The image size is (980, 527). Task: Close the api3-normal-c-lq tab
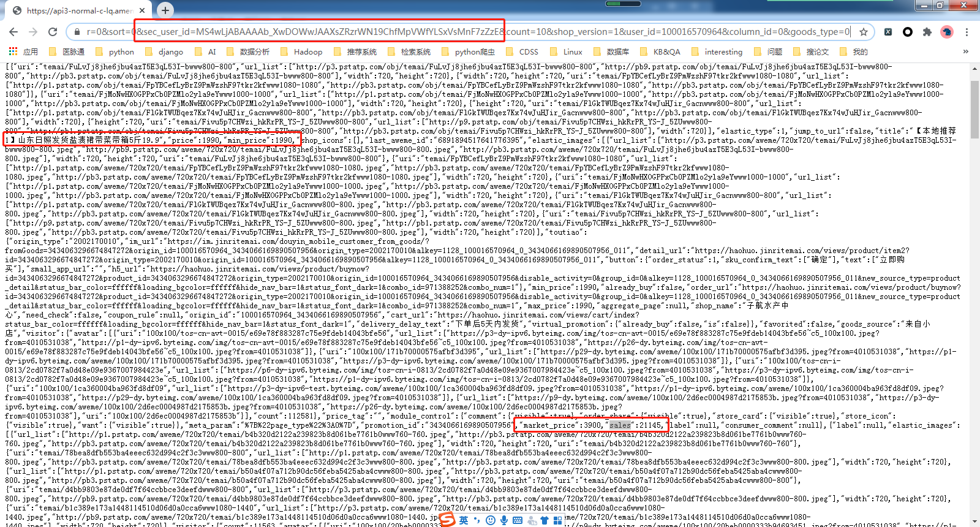pyautogui.click(x=142, y=10)
